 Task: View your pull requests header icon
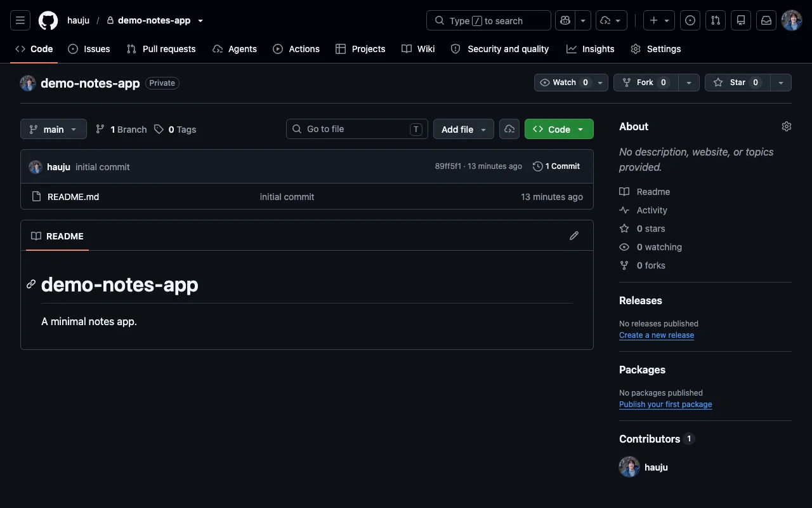(716, 20)
